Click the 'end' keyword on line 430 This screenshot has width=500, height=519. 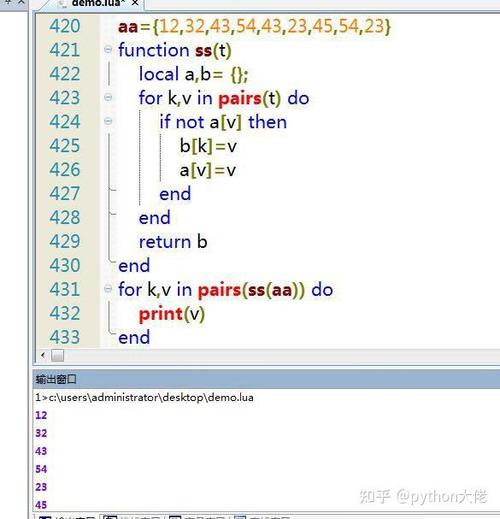coord(134,266)
